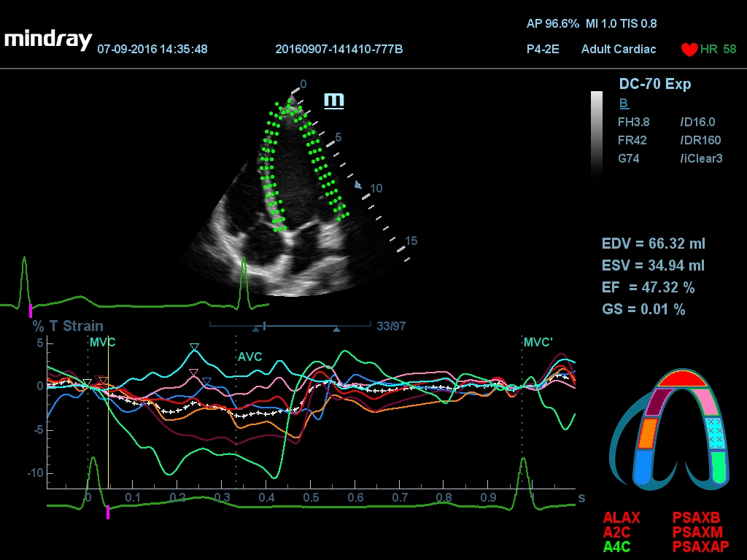Click right triangle on frame range bar

[336, 330]
